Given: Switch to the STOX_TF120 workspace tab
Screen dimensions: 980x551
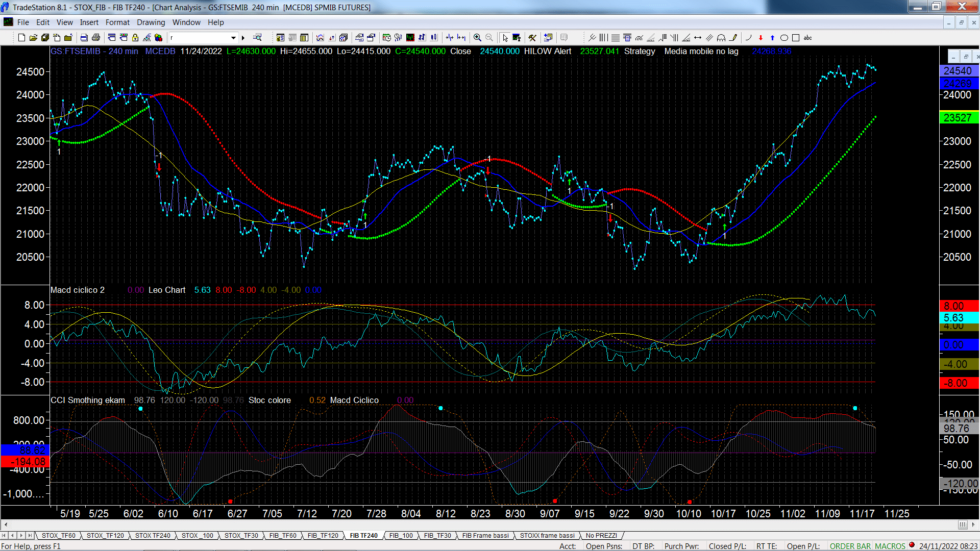Looking at the screenshot, I should [x=105, y=535].
